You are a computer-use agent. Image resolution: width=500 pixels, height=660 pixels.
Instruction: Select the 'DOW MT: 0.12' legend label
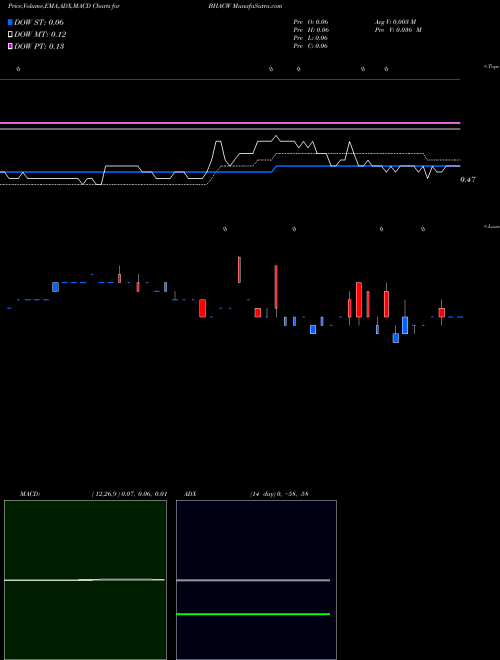(40, 35)
